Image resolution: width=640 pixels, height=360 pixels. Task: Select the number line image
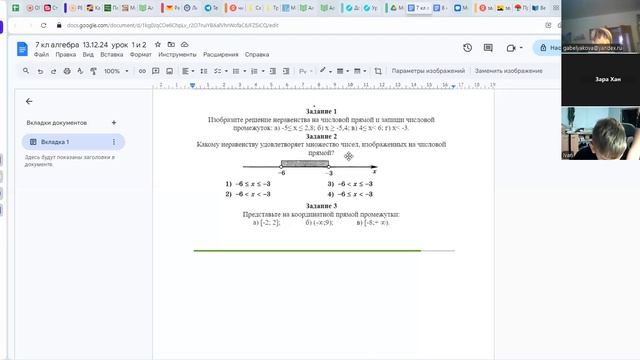[310, 167]
